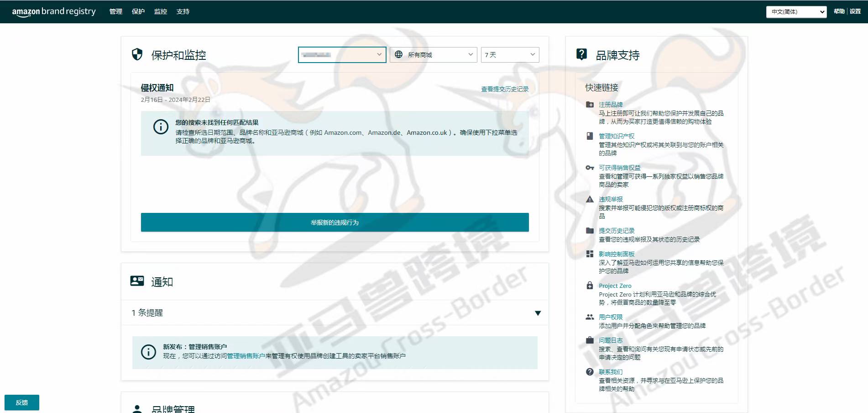Click the 快速链接 heading
This screenshot has height=413, width=868.
click(602, 88)
